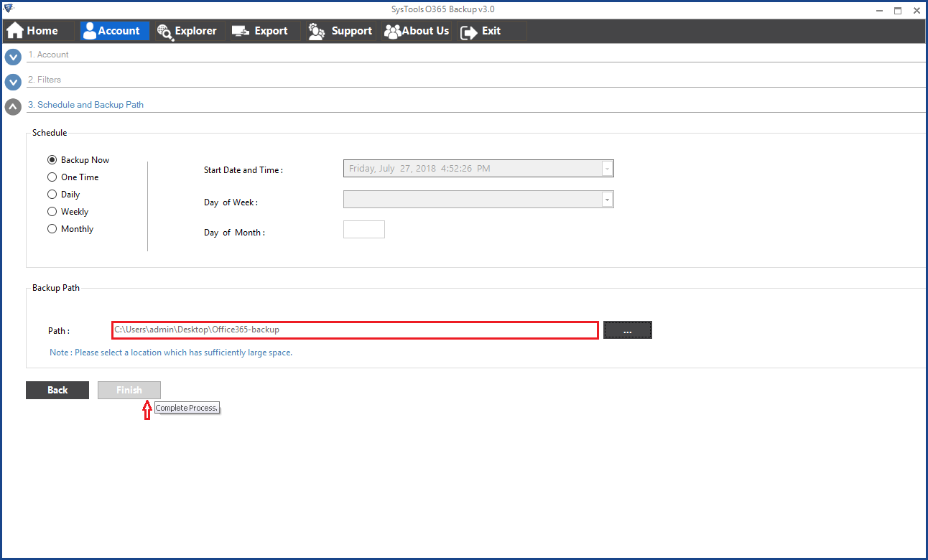This screenshot has height=560, width=928.
Task: Click the note about sufficiently large space
Action: click(x=171, y=353)
